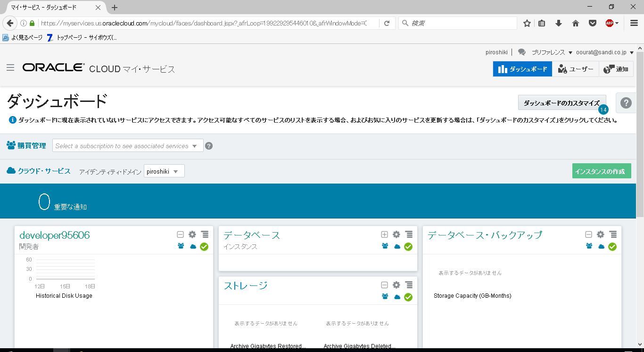Open the データベース・バックアップ service link
The width and height of the screenshot is (644, 352).
485,235
